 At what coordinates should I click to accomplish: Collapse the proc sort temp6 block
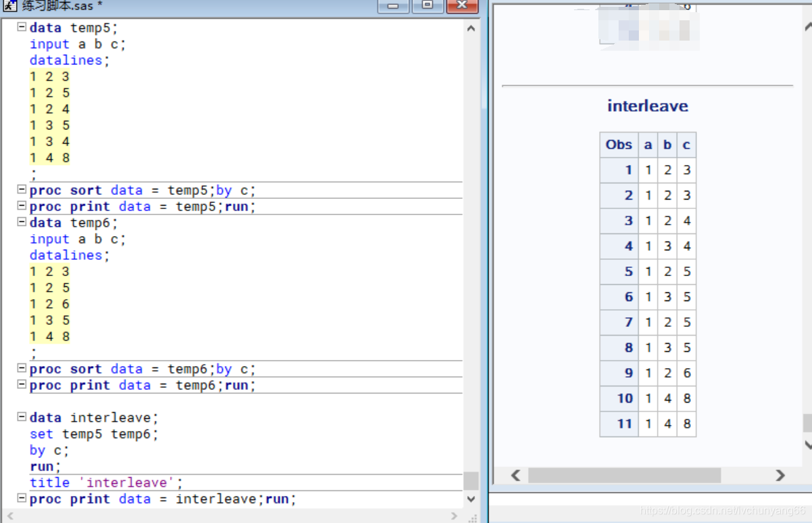(x=22, y=369)
